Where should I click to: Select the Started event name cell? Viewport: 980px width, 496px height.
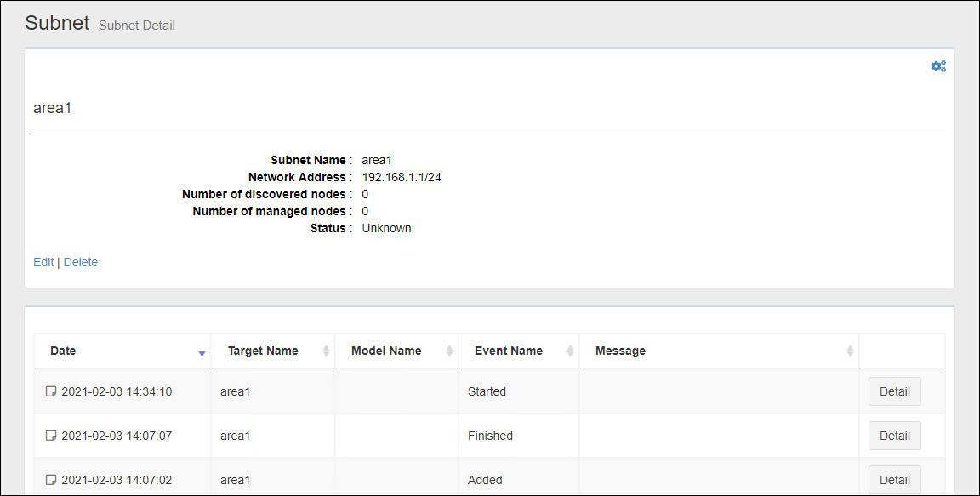tap(487, 391)
